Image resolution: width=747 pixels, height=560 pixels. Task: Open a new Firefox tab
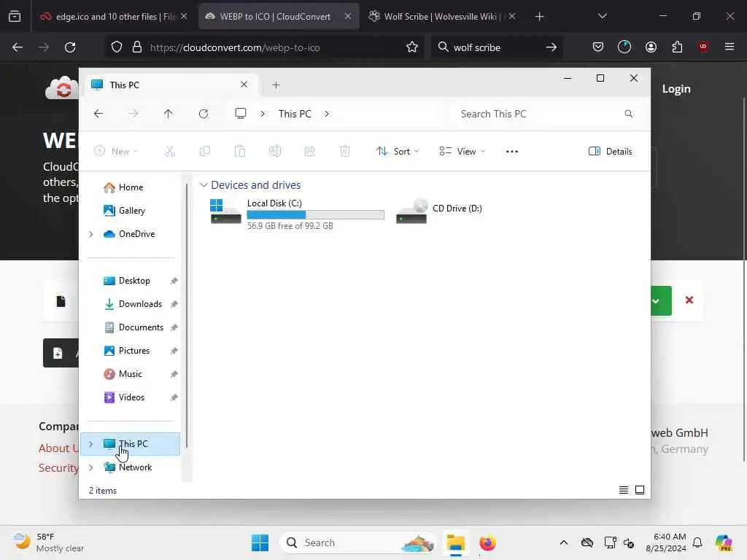pos(539,17)
